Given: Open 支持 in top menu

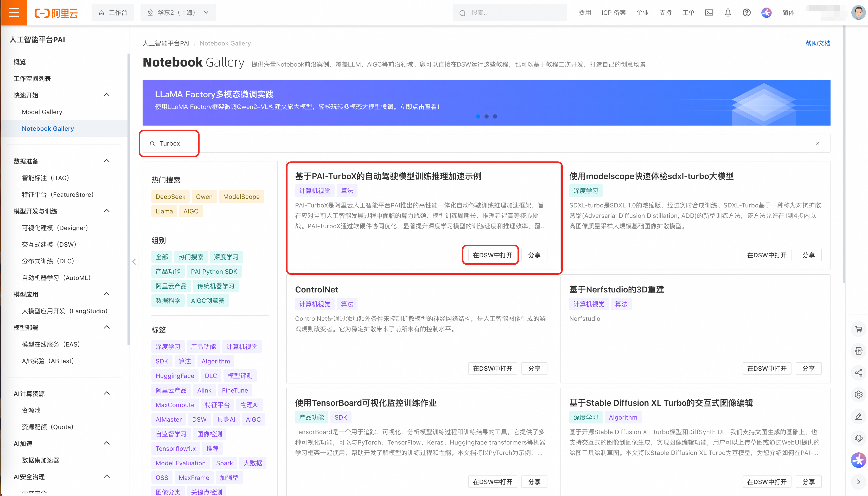Looking at the screenshot, I should (x=665, y=12).
